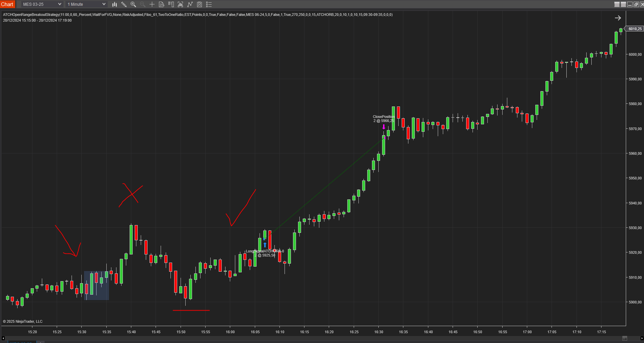Click the ClosePosition 2 @ 5966,25 label
The width and height of the screenshot is (644, 343).
(383, 119)
